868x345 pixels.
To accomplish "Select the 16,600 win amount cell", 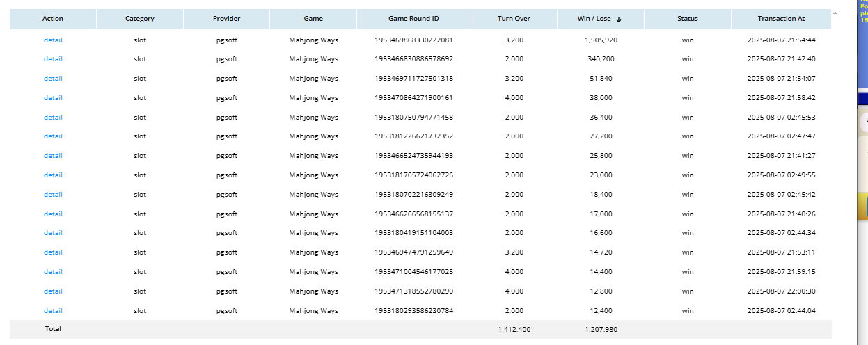I will click(x=601, y=233).
